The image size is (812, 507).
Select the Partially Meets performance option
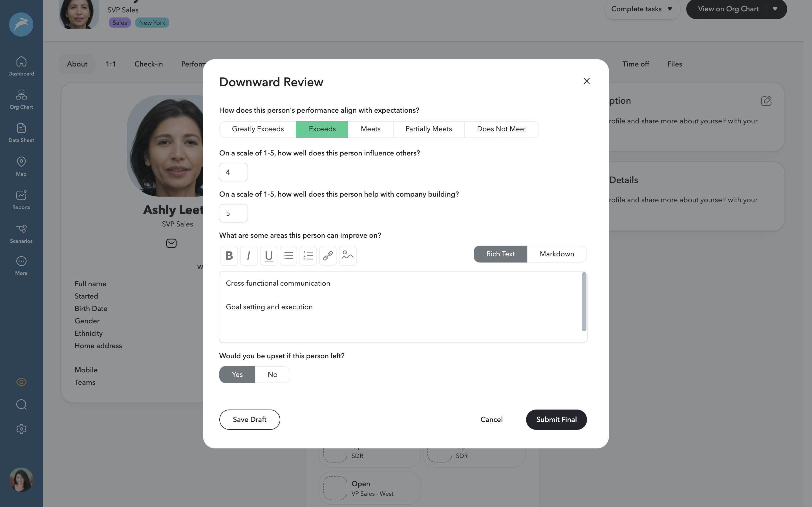click(x=429, y=130)
